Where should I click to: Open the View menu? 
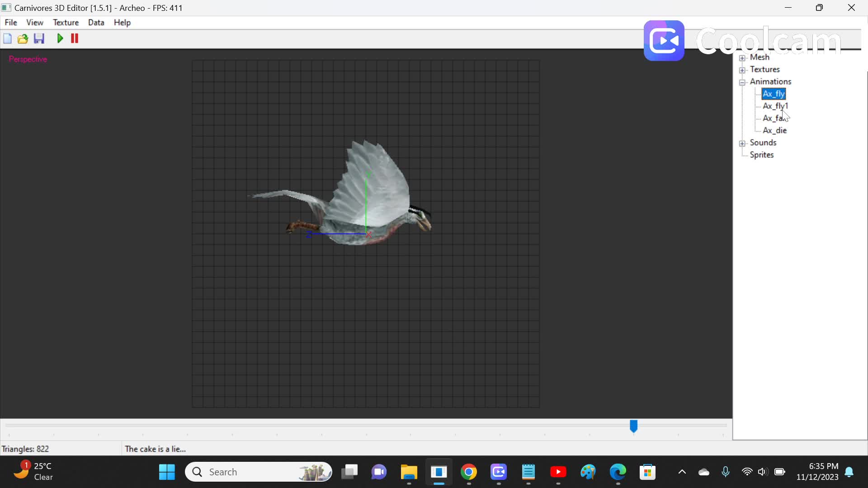tap(35, 23)
